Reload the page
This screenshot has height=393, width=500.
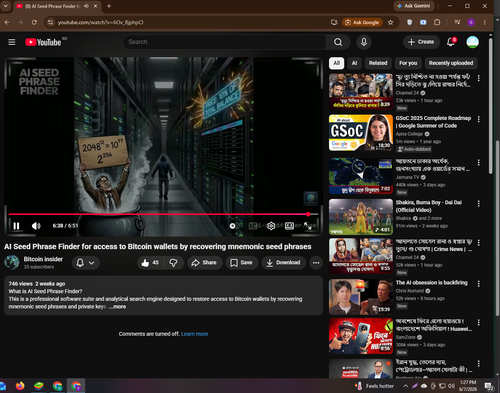34,22
